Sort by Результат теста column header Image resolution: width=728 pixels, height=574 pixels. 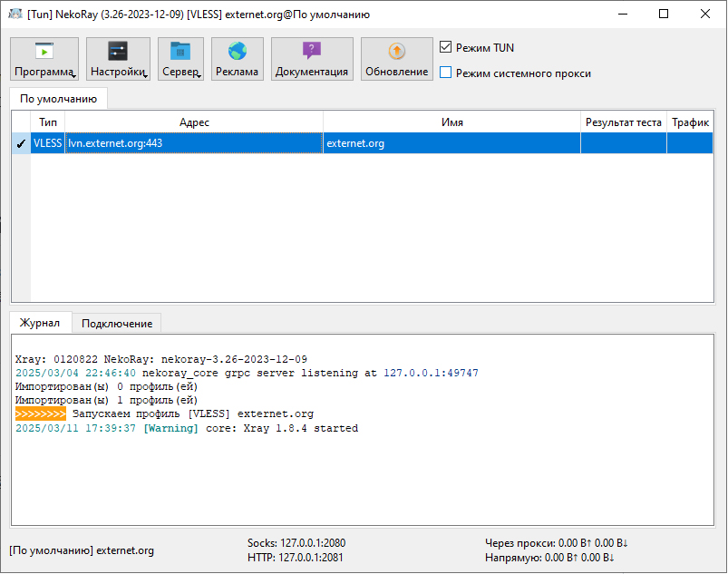click(623, 122)
